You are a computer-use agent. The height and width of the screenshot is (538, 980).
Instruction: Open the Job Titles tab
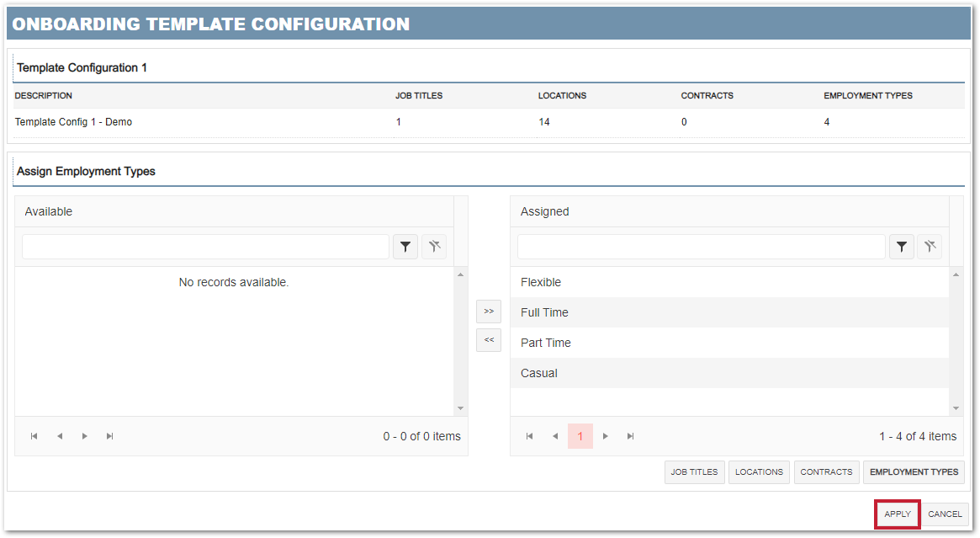click(694, 472)
